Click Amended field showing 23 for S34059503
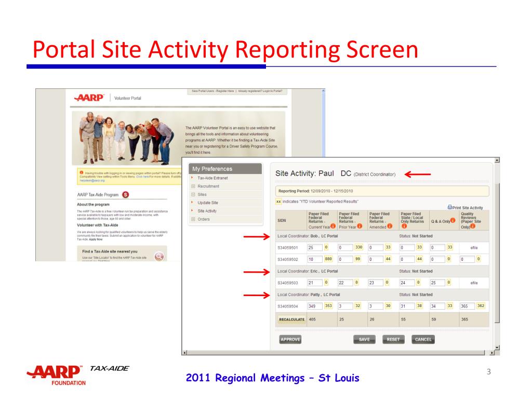The height and width of the screenshot is (399, 532). click(376, 283)
